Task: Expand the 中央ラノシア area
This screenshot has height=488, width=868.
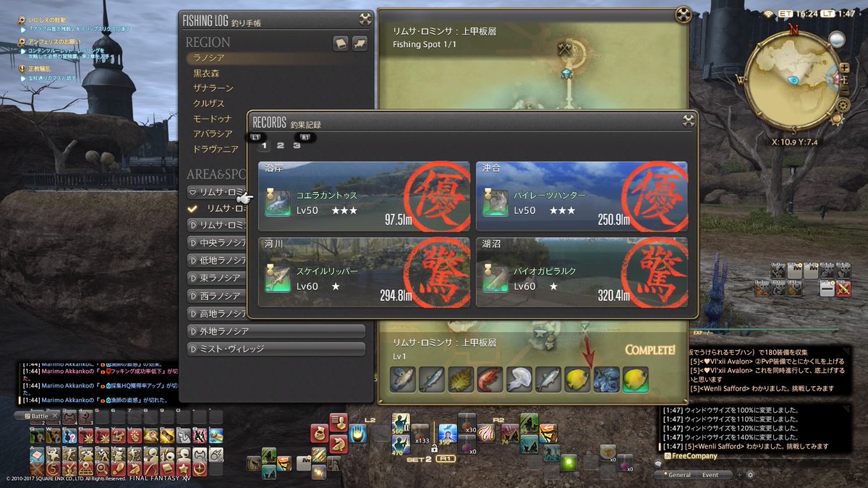Action: [x=217, y=242]
